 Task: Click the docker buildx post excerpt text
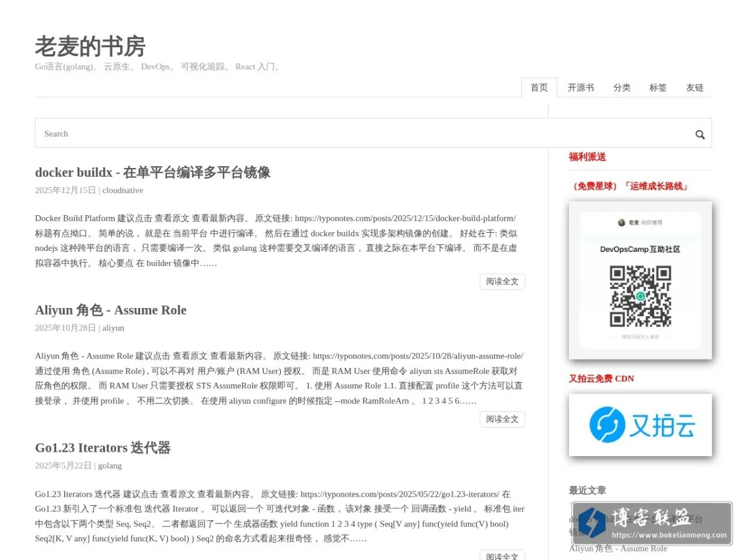(x=277, y=241)
